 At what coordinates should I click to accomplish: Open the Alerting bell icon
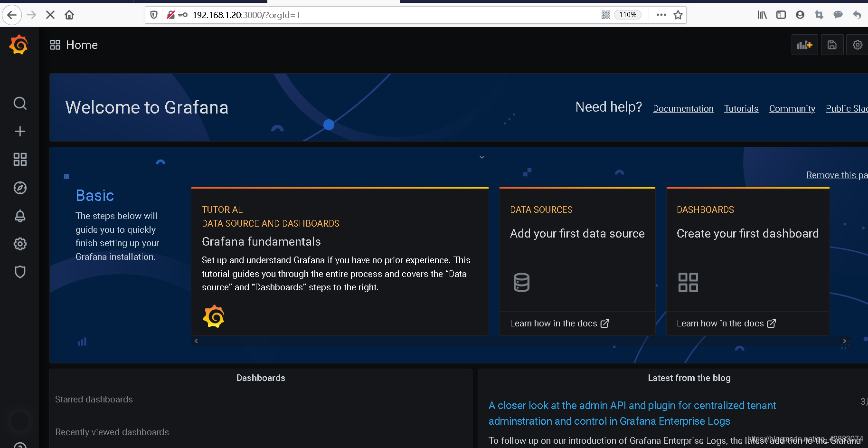pyautogui.click(x=20, y=216)
